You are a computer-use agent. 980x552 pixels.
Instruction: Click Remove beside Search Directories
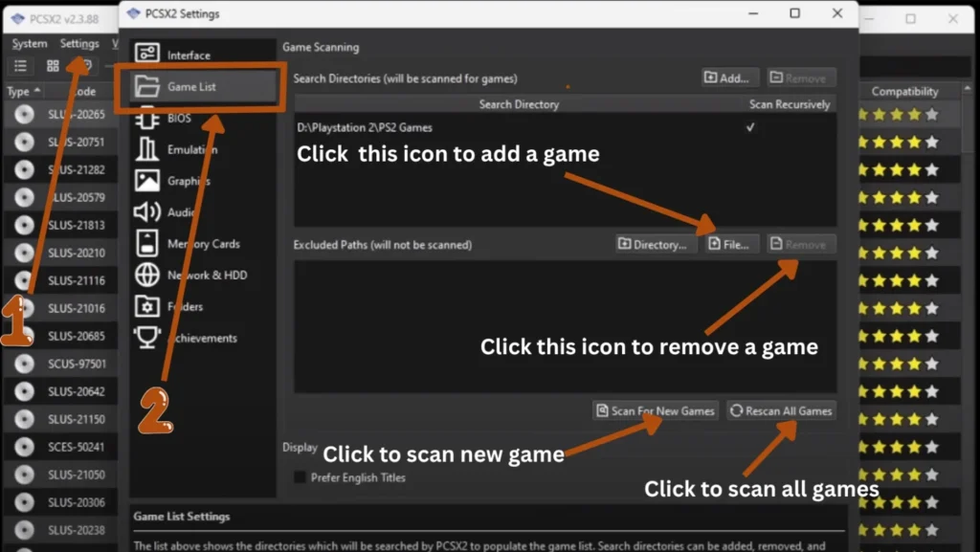[x=801, y=78]
